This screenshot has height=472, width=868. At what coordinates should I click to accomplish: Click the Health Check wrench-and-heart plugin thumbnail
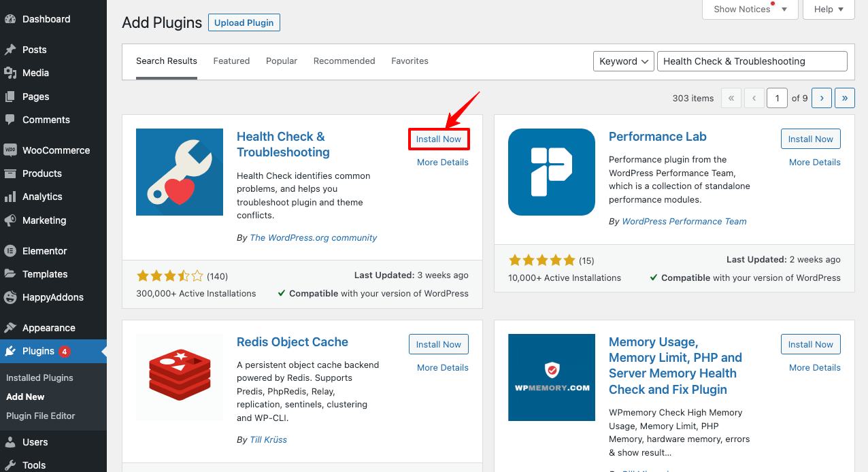pyautogui.click(x=180, y=172)
